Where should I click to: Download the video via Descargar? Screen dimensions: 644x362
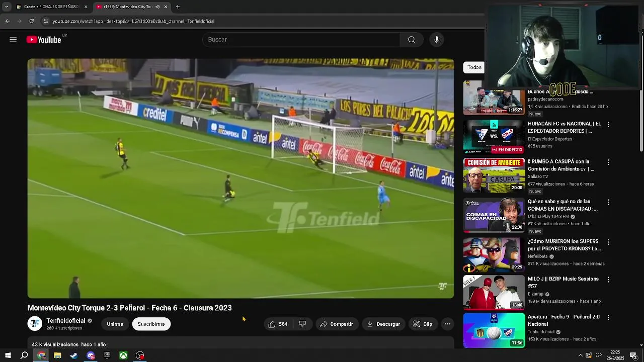pos(383,324)
